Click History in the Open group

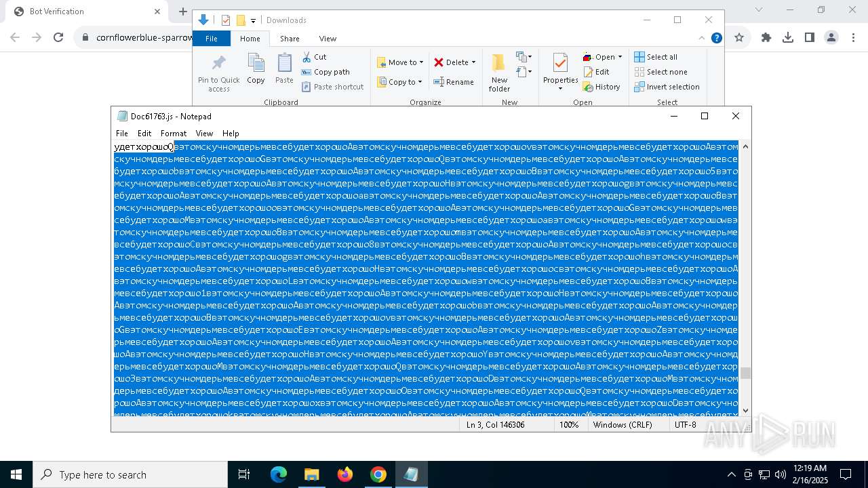pyautogui.click(x=601, y=87)
